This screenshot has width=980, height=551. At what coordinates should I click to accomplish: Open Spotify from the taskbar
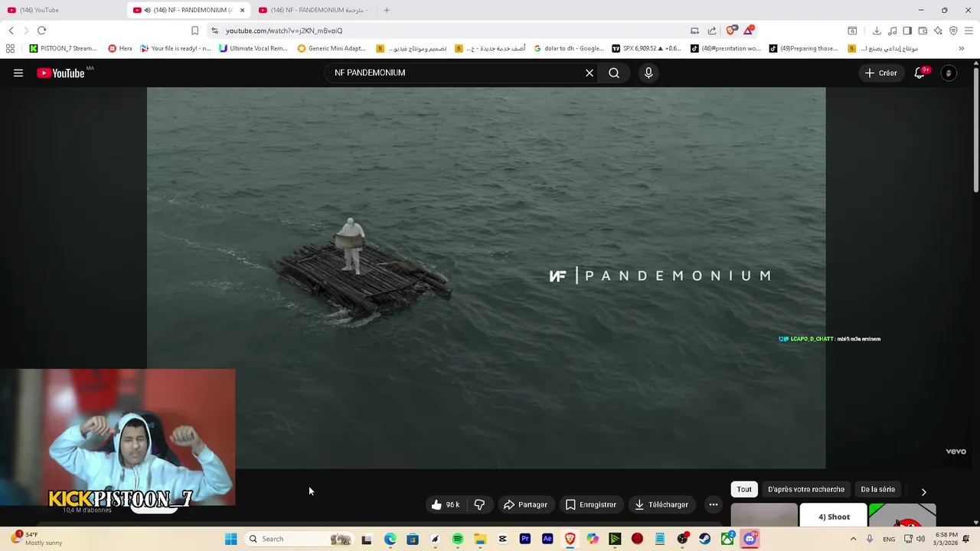457,539
